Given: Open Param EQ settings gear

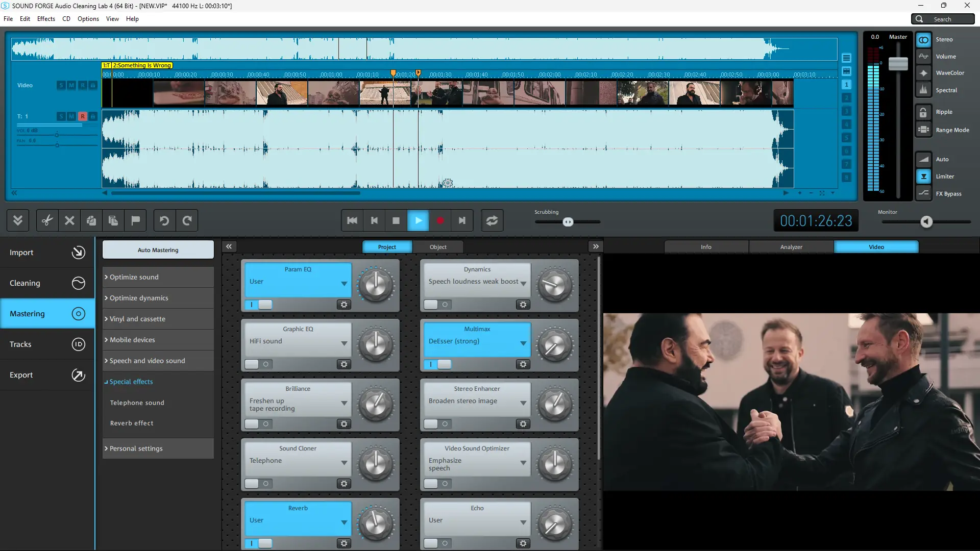Looking at the screenshot, I should pos(344,305).
